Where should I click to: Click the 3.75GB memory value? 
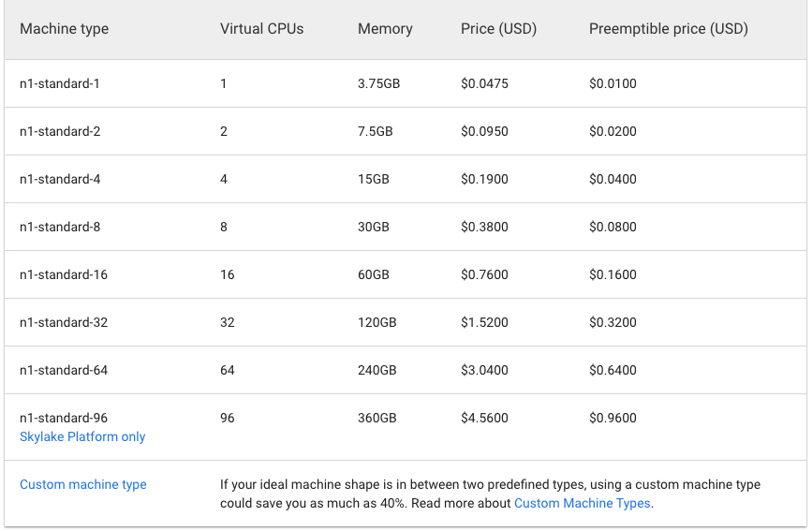379,83
